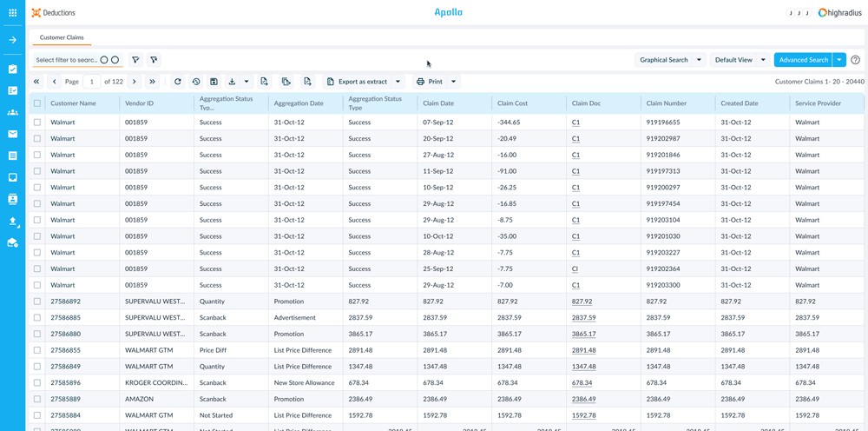Switch to the Customer Claims tab
This screenshot has height=431, width=868.
pos(62,37)
